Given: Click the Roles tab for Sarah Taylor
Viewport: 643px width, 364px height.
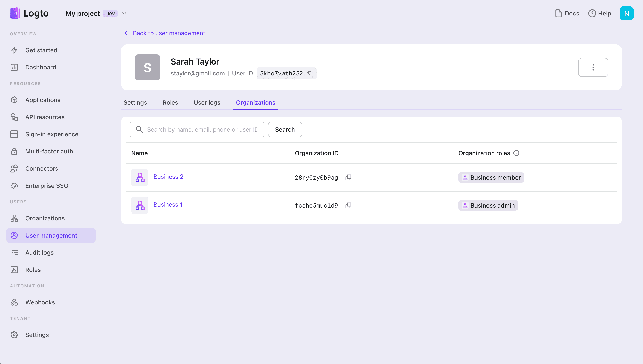Looking at the screenshot, I should (x=171, y=102).
